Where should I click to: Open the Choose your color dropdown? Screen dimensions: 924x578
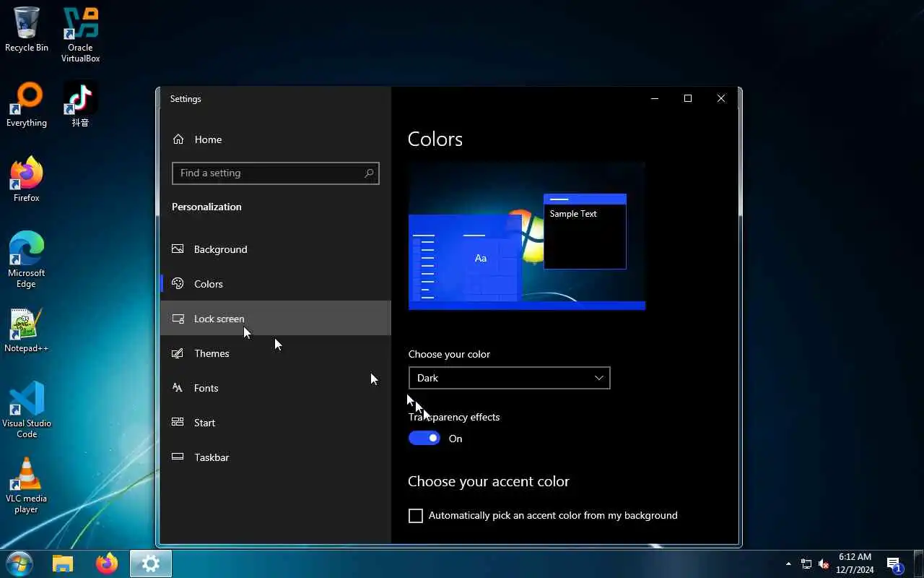(x=510, y=378)
